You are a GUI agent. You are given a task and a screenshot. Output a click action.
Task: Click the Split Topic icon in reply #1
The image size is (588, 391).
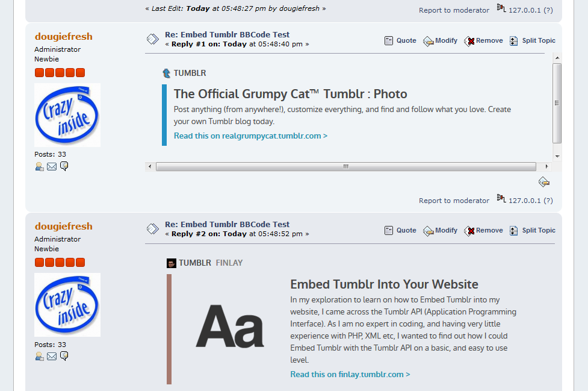pyautogui.click(x=514, y=40)
